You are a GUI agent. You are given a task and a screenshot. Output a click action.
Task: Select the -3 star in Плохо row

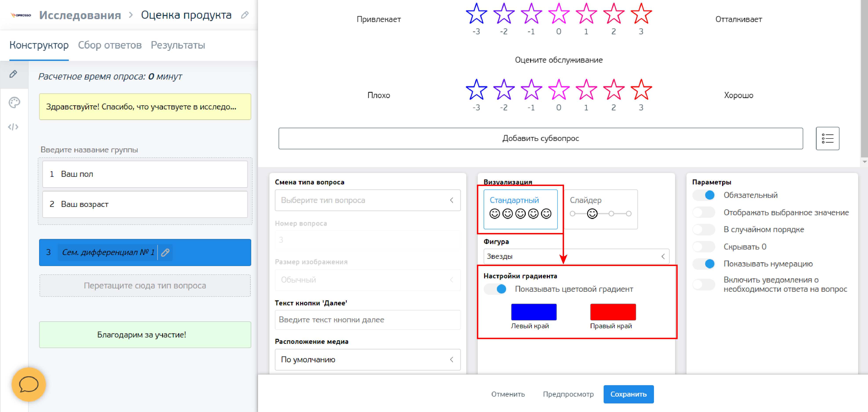[476, 90]
